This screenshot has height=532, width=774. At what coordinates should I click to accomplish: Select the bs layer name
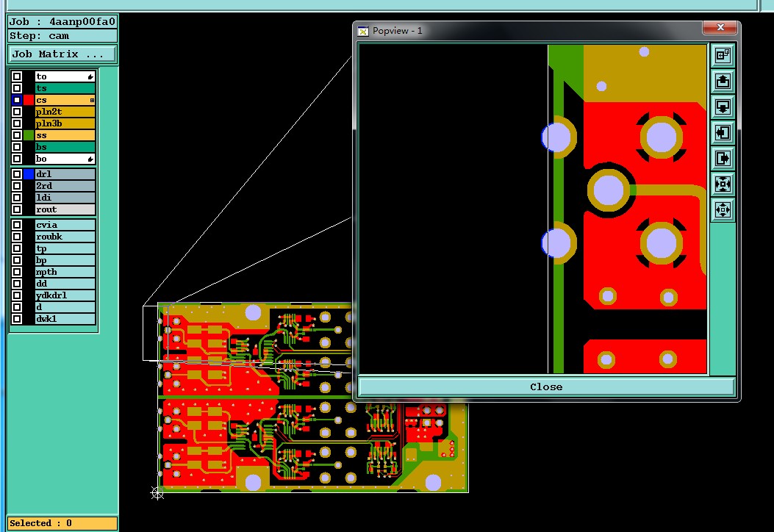(65, 147)
